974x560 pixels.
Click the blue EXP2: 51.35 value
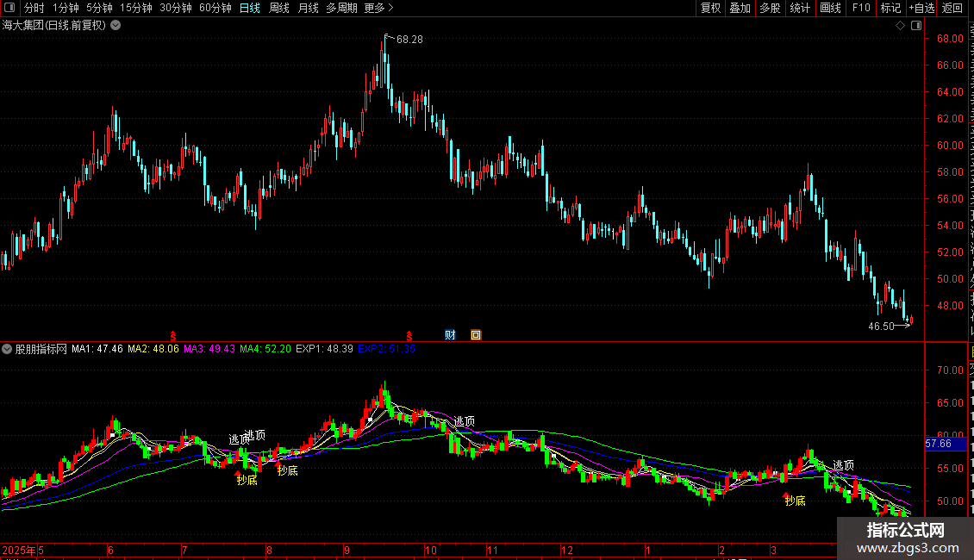pos(386,349)
